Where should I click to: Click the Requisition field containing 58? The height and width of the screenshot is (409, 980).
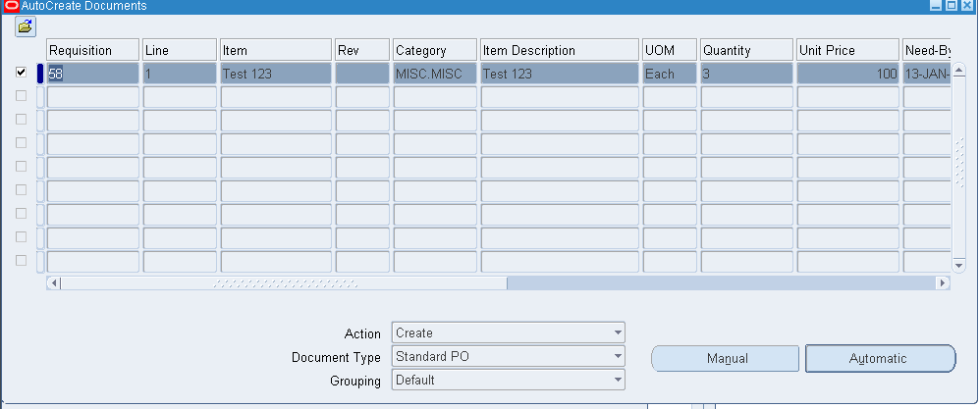point(92,74)
